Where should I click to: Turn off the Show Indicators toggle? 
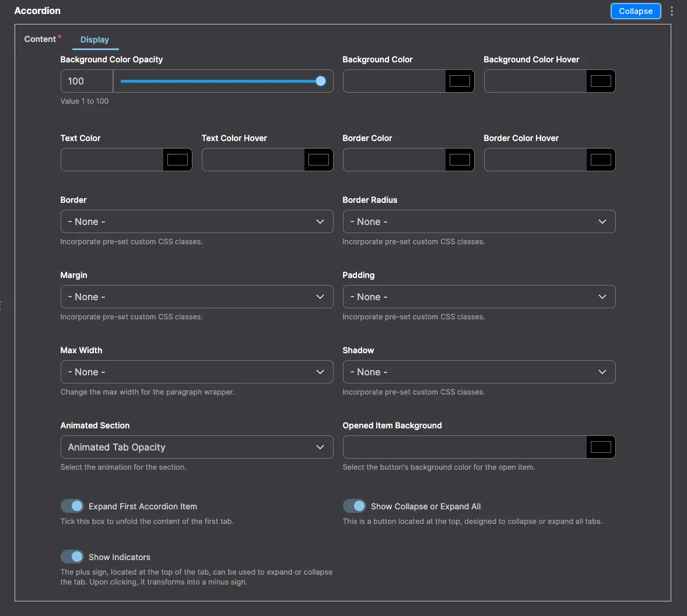coord(72,557)
